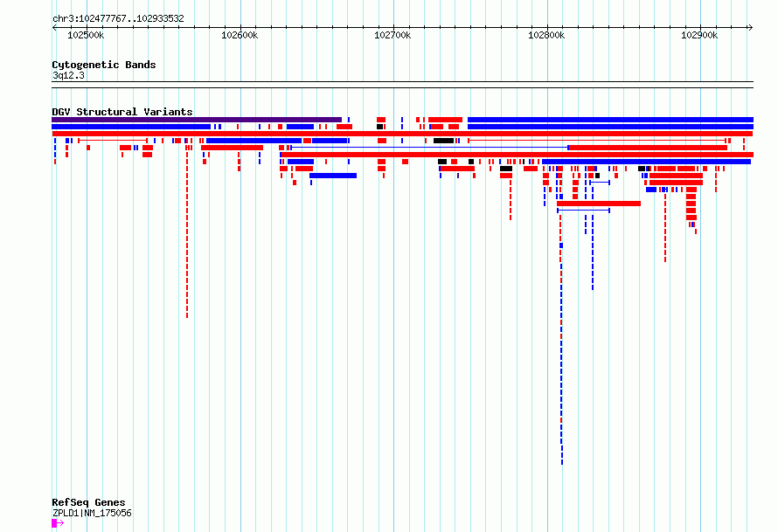This screenshot has height=532, width=778.
Task: Click the 102900k scale label
Action: pyautogui.click(x=699, y=35)
